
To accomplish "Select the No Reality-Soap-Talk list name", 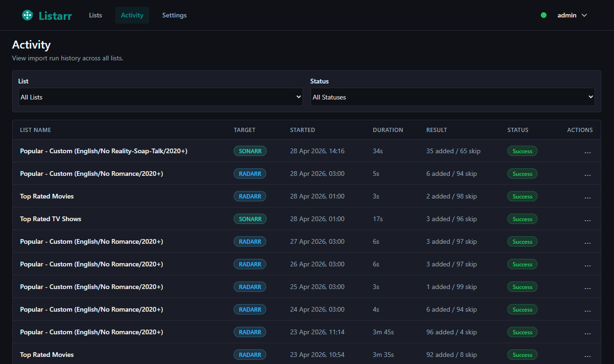I will point(104,151).
